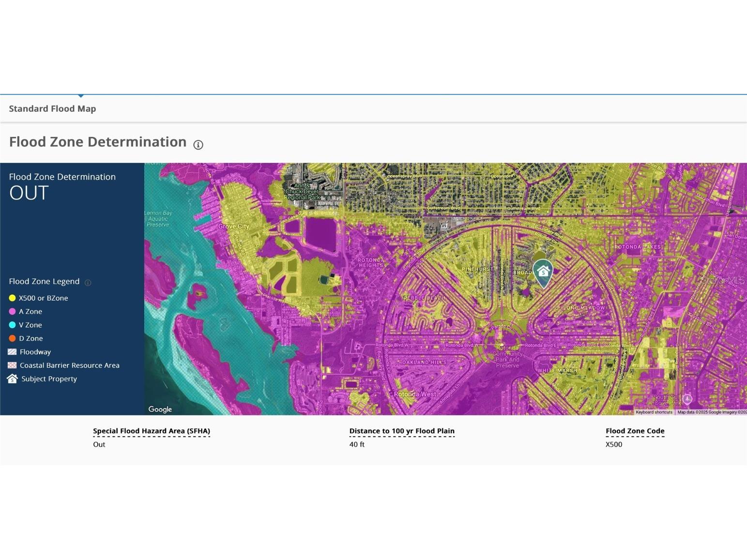Click the Floodway hatched legend icon
Viewport: 747px width, 560px height.
pyautogui.click(x=13, y=352)
